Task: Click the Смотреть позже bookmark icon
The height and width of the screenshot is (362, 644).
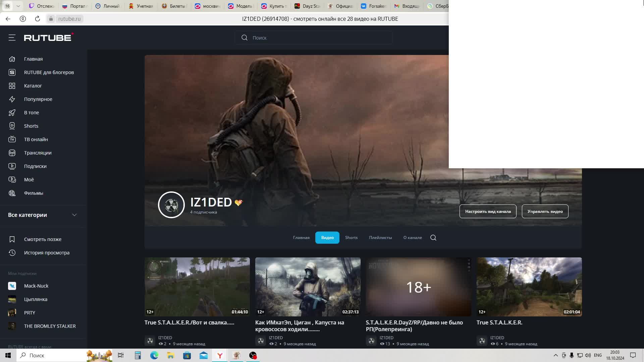Action: click(12, 239)
